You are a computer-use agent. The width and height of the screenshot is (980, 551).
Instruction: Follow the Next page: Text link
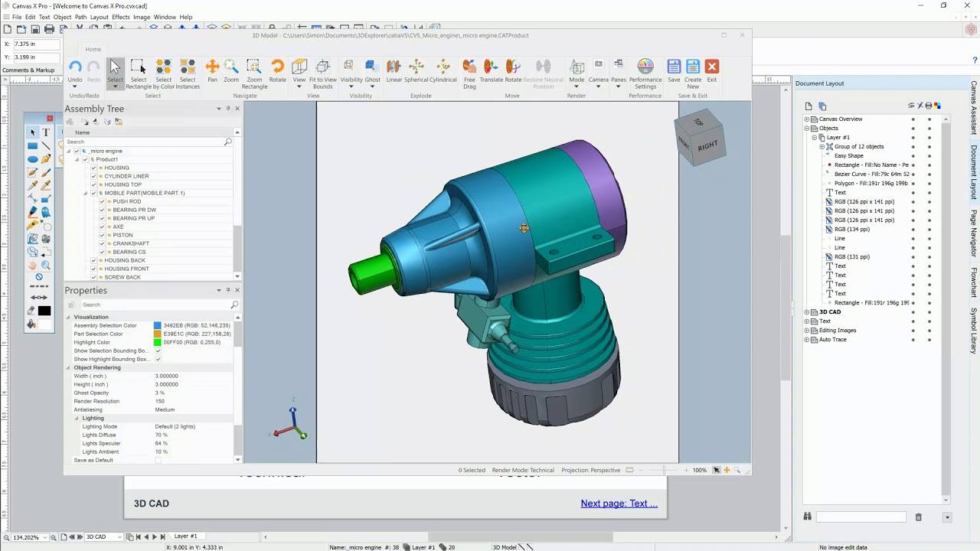tap(619, 504)
